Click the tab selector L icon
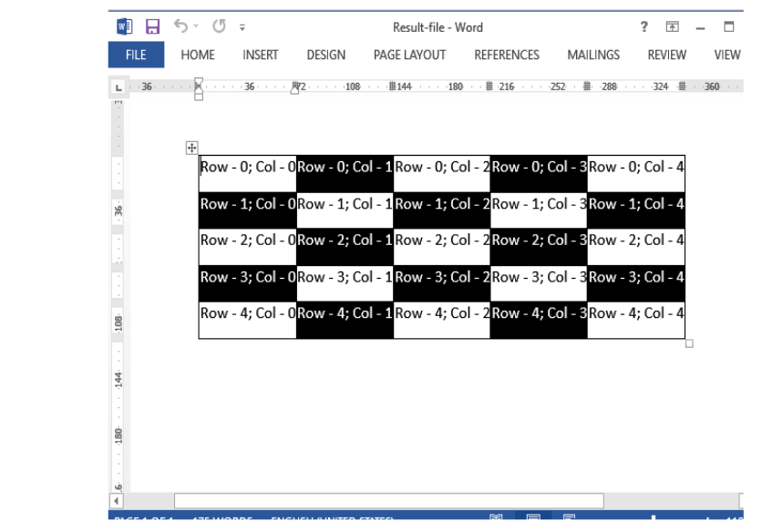Image resolution: width=762 pixels, height=532 pixels. click(x=118, y=87)
